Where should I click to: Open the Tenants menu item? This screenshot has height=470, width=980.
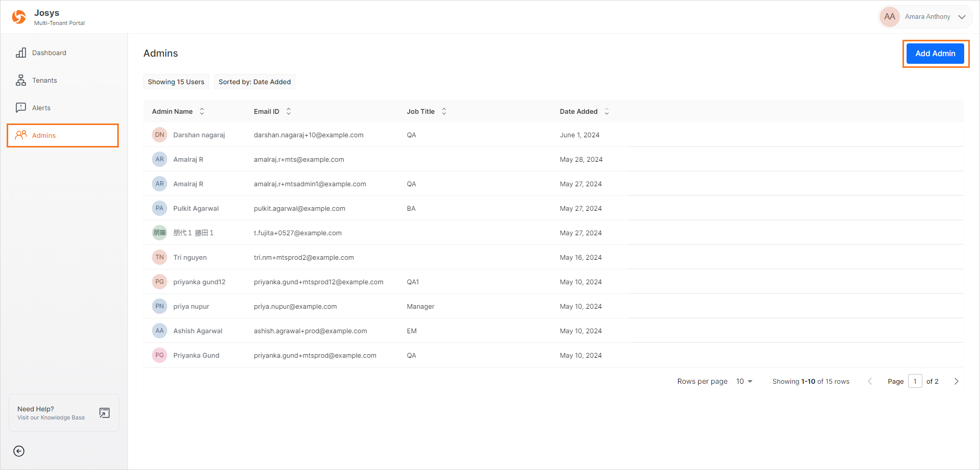coord(63,80)
